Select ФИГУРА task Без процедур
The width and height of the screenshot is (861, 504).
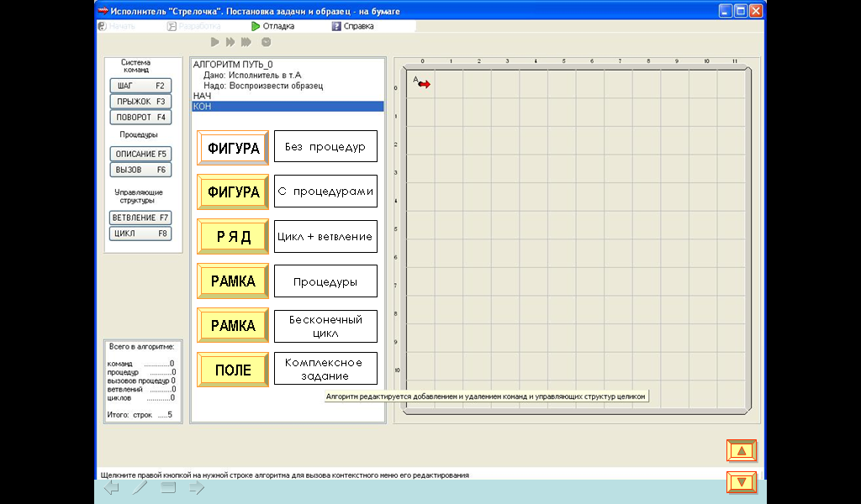click(x=233, y=148)
